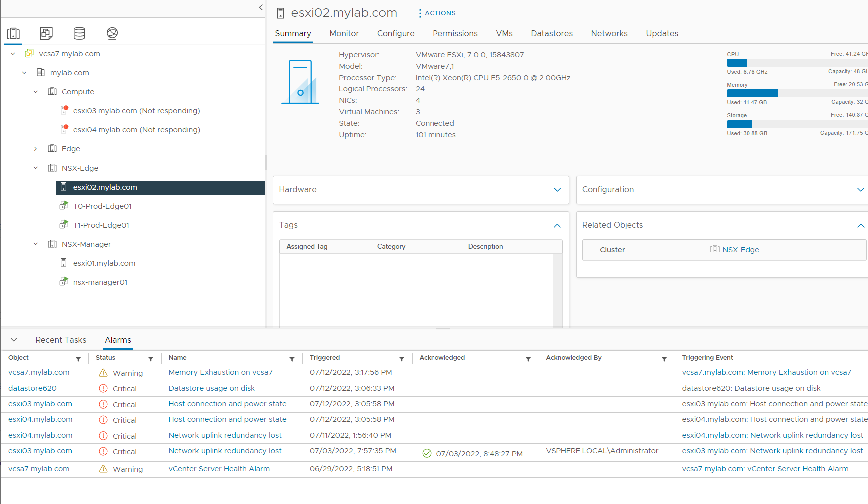
Task: Select esxi02.mylab.com in the inventory tree
Action: [161, 187]
